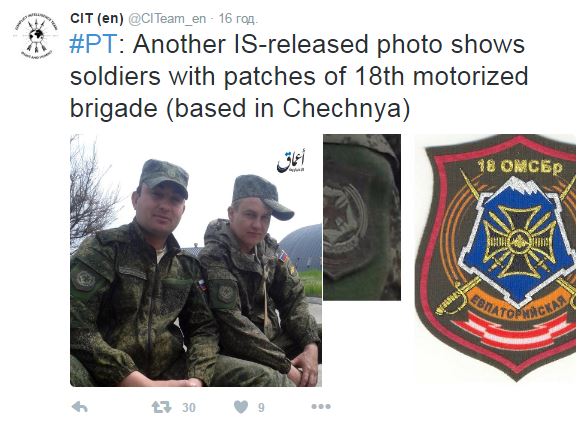Open the CIT profile avatar logo

36,36
